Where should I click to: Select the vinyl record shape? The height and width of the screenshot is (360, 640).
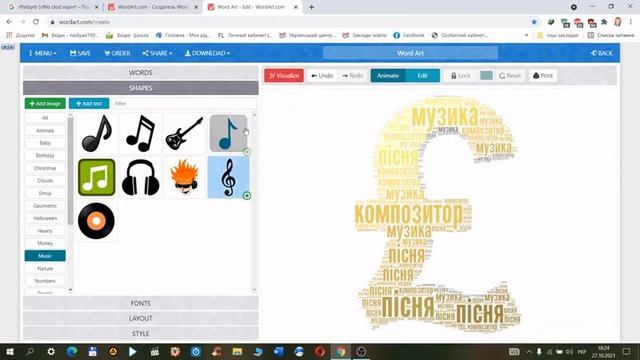coord(97,221)
